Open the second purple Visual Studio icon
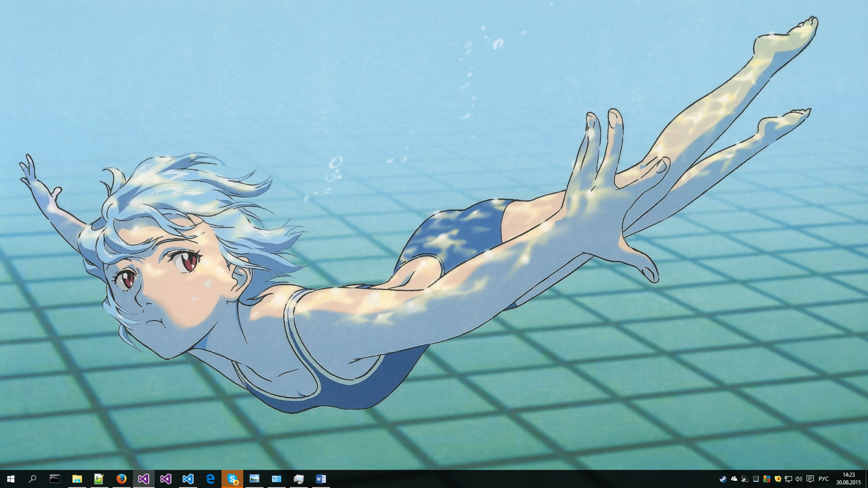The image size is (868, 488). point(165,479)
